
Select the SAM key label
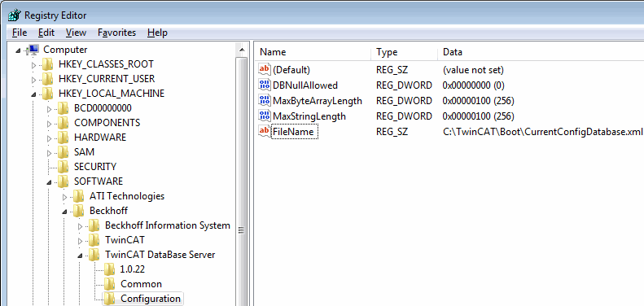(x=84, y=152)
